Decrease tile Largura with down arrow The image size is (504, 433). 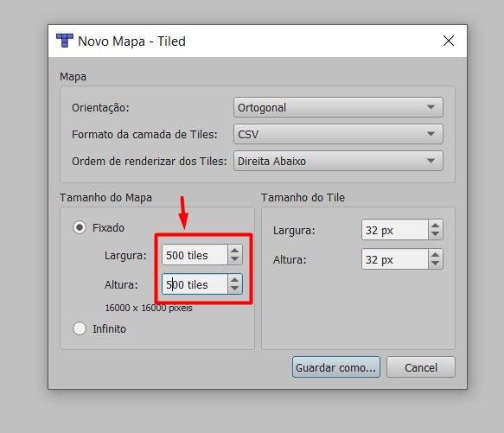[436, 234]
